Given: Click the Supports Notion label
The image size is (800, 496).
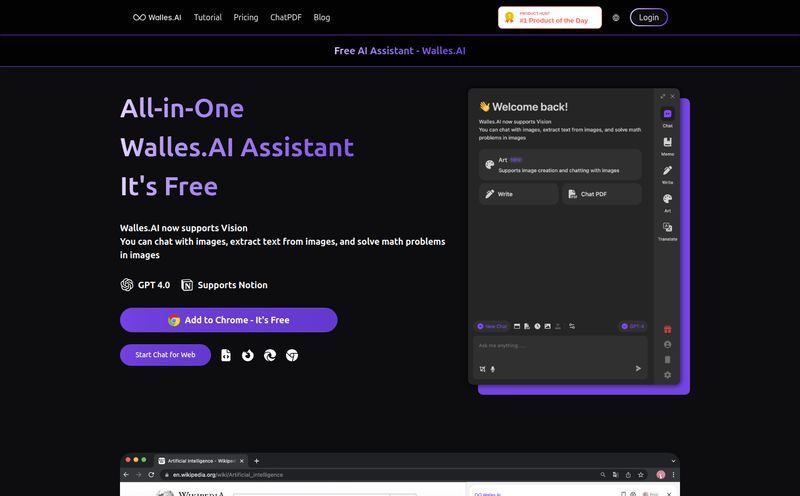Looking at the screenshot, I should click(x=232, y=285).
